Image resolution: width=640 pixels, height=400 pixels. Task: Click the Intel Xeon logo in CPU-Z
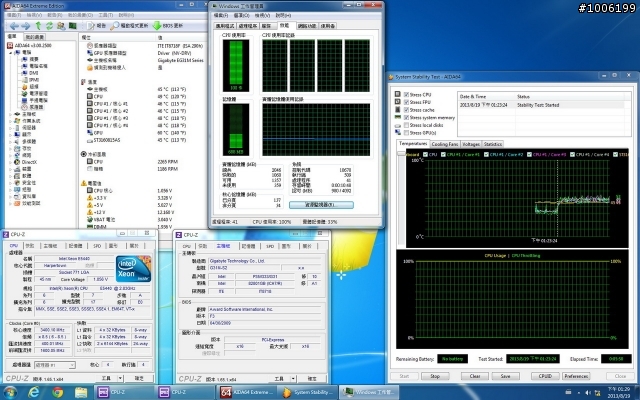pyautogui.click(x=133, y=269)
